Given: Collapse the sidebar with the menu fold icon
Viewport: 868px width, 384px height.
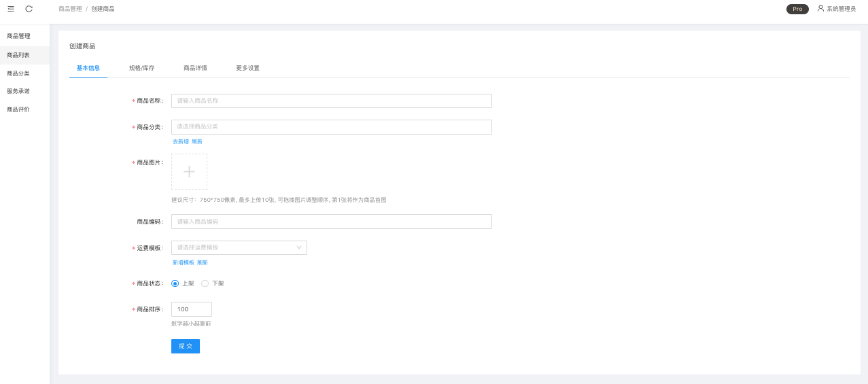Looking at the screenshot, I should [11, 9].
